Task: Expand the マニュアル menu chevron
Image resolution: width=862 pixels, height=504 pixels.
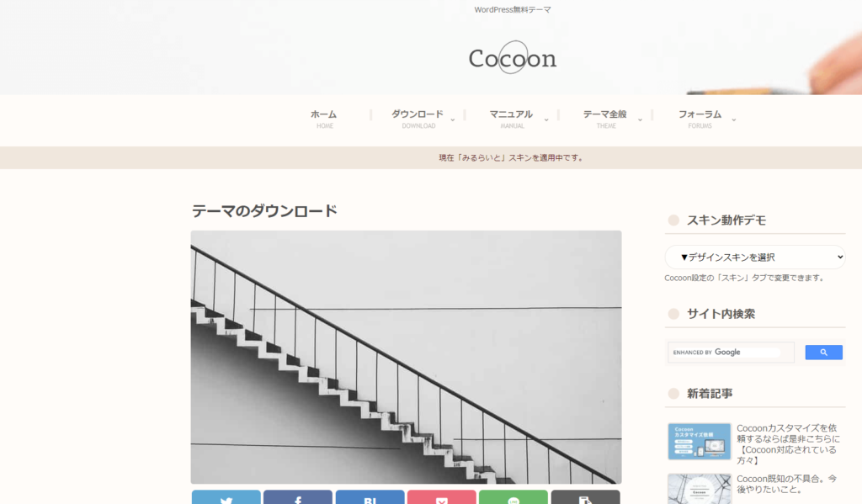Action: pyautogui.click(x=545, y=119)
